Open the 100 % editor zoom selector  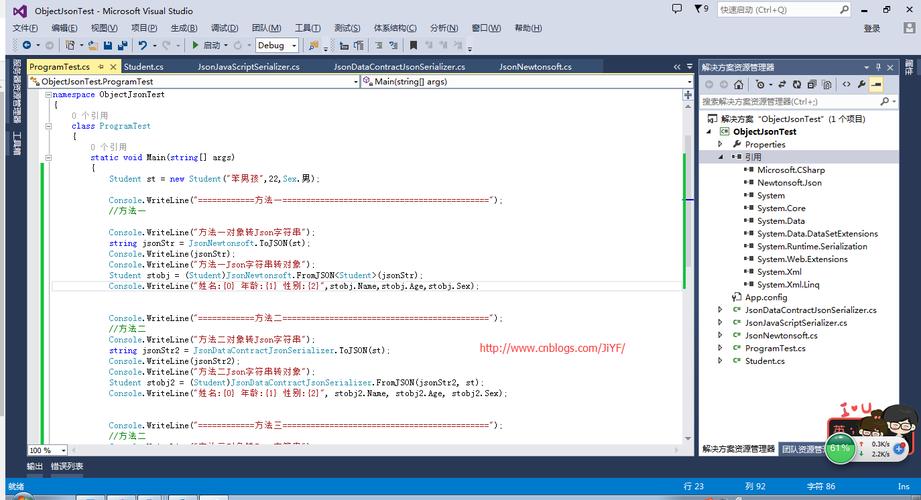[60, 450]
